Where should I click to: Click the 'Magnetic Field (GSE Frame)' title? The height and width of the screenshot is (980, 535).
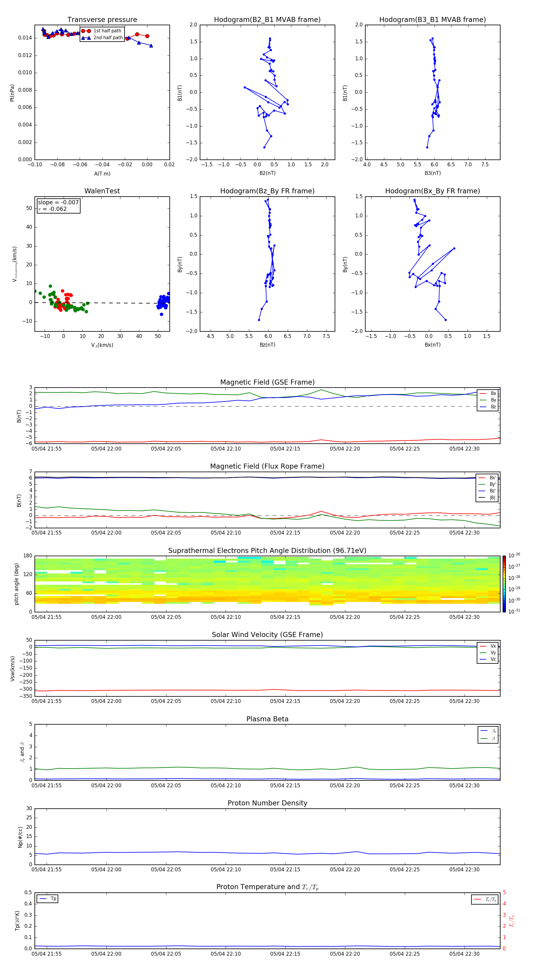[x=267, y=382]
